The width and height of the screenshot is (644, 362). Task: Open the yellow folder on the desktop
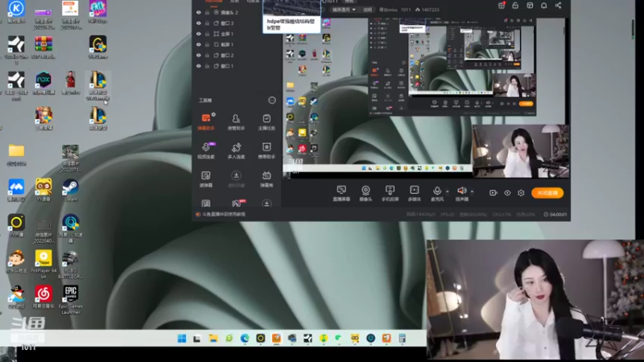click(x=16, y=154)
